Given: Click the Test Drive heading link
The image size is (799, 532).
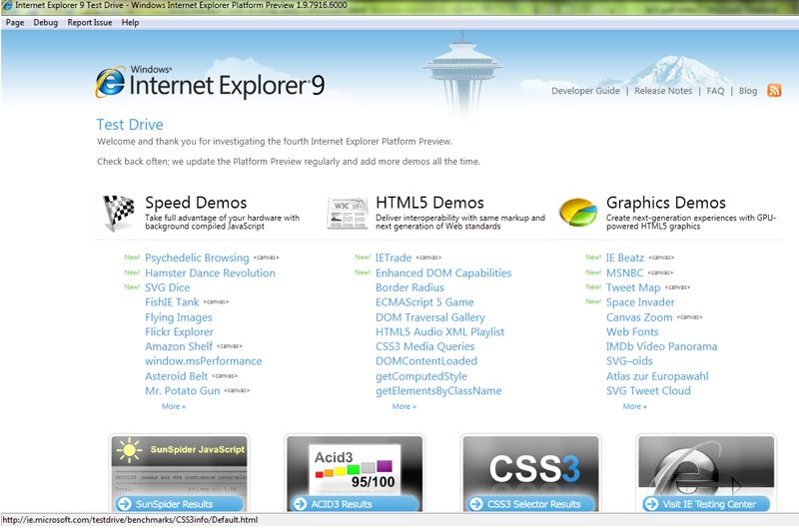Looking at the screenshot, I should click(x=130, y=124).
